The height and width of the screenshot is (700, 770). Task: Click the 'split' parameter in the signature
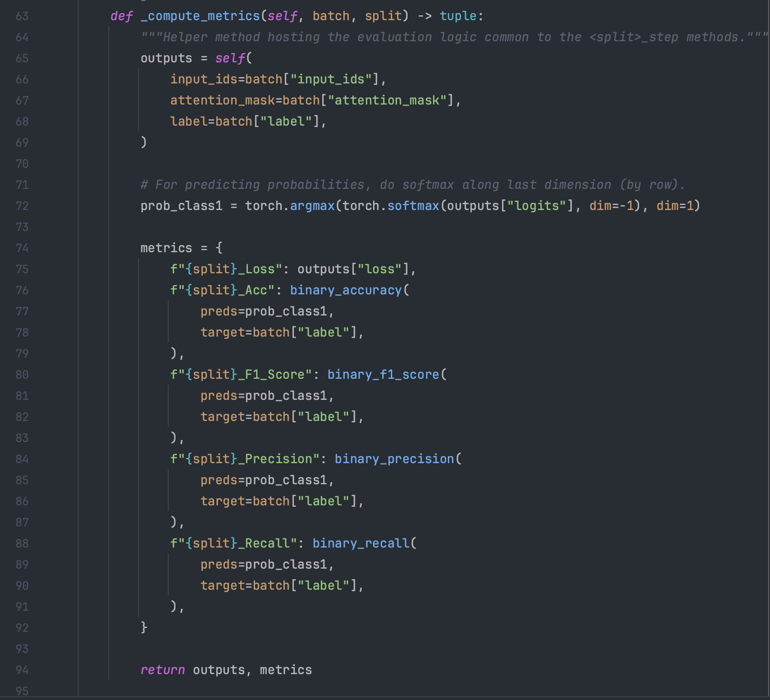tap(383, 16)
